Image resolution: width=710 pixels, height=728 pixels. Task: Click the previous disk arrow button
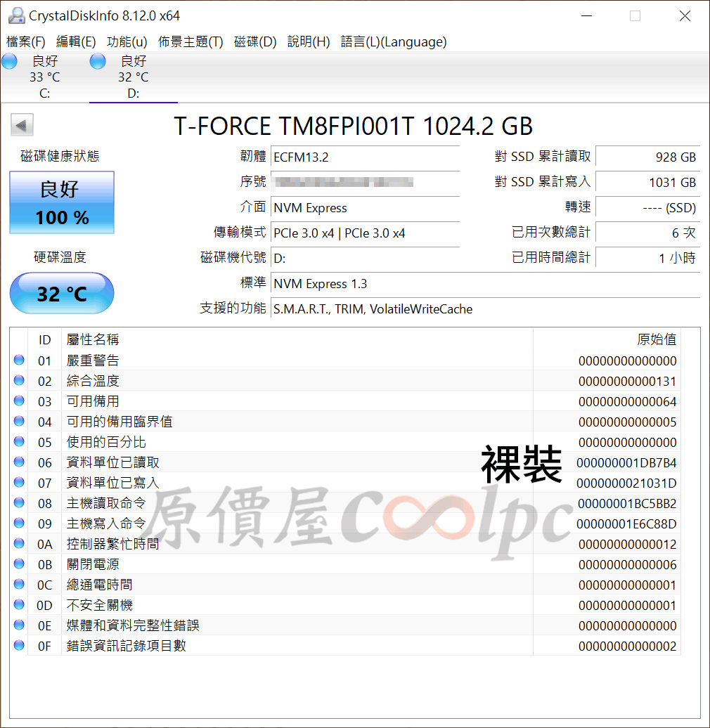22,125
